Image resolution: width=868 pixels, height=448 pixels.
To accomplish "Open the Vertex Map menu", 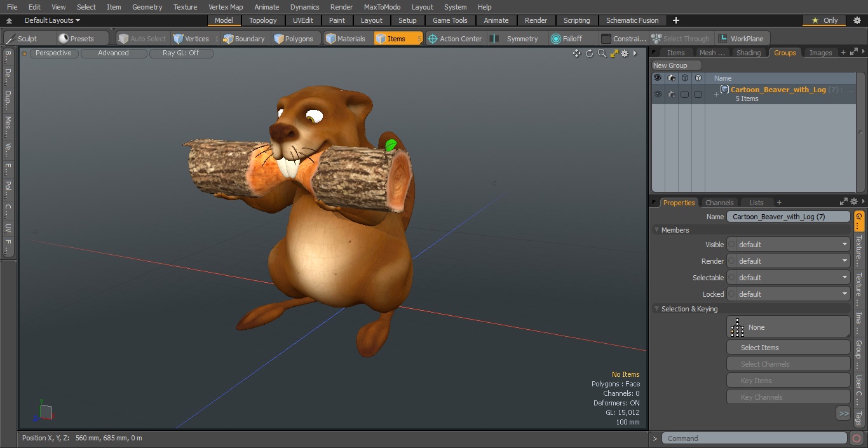I will [x=226, y=7].
